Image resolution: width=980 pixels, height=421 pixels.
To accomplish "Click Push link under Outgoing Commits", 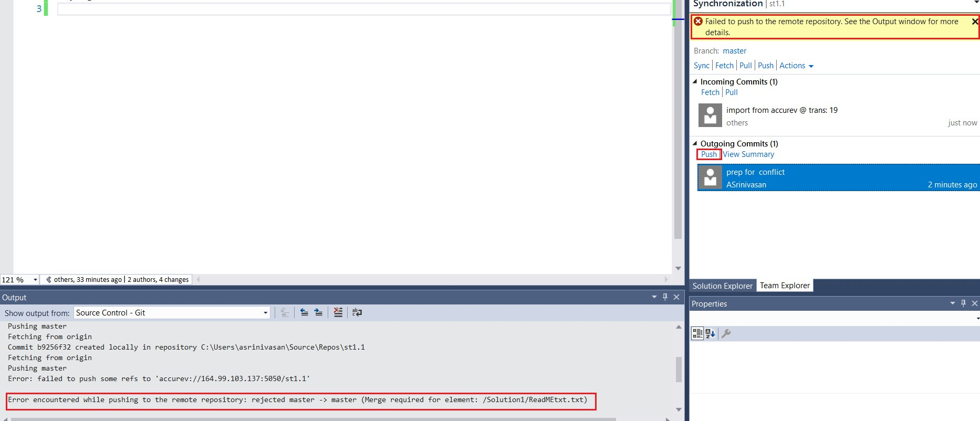I will 708,154.
